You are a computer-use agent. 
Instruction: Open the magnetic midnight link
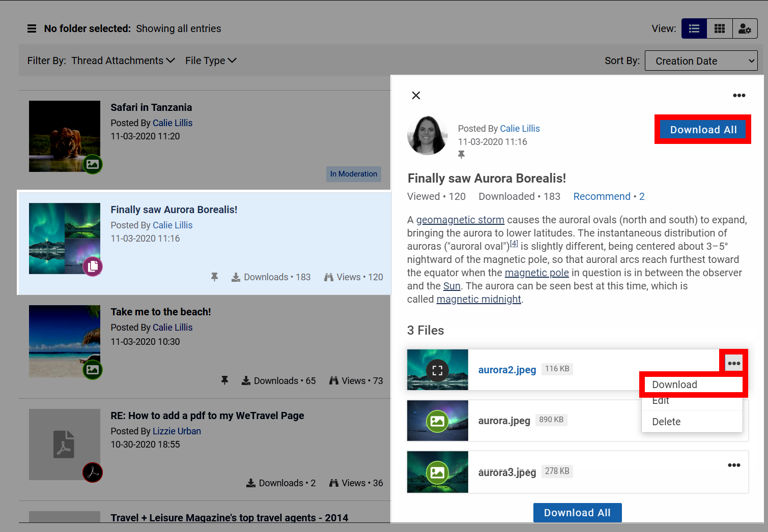click(x=478, y=299)
